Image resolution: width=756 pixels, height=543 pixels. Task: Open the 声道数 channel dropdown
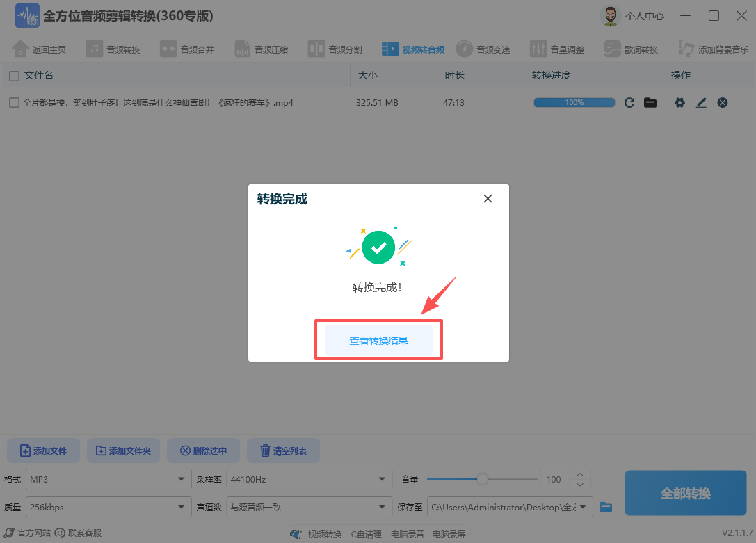309,507
